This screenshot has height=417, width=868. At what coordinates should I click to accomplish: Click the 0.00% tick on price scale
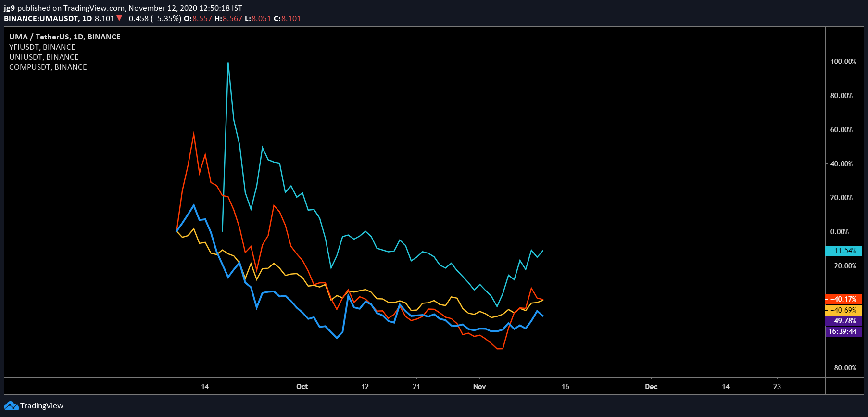(x=840, y=232)
